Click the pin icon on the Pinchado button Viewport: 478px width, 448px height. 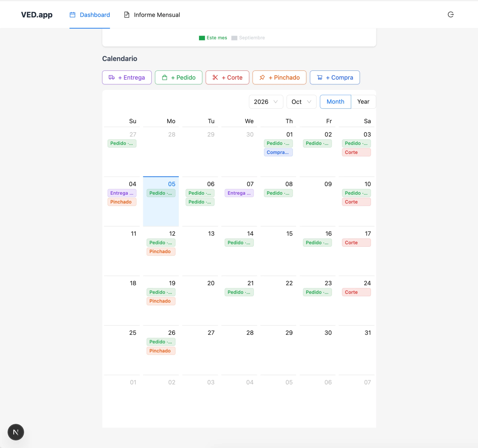[262, 77]
